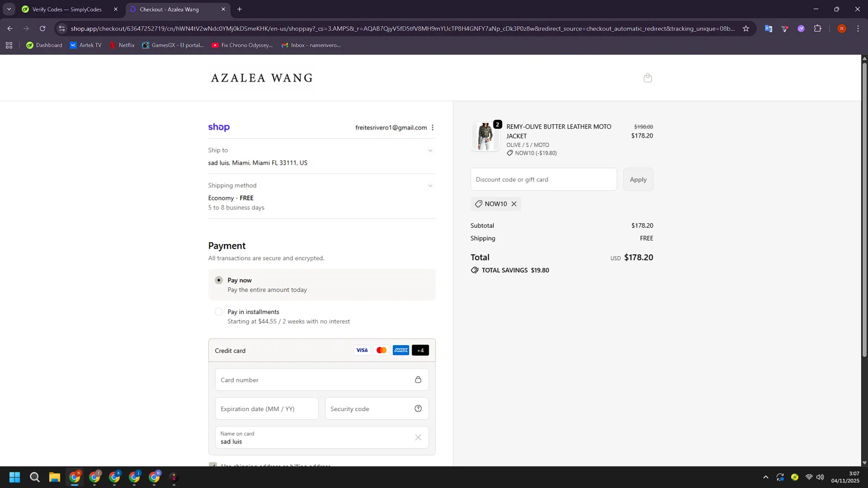Viewport: 868px width, 488px height.
Task: Open File Explorer from taskbar
Action: coord(54,477)
